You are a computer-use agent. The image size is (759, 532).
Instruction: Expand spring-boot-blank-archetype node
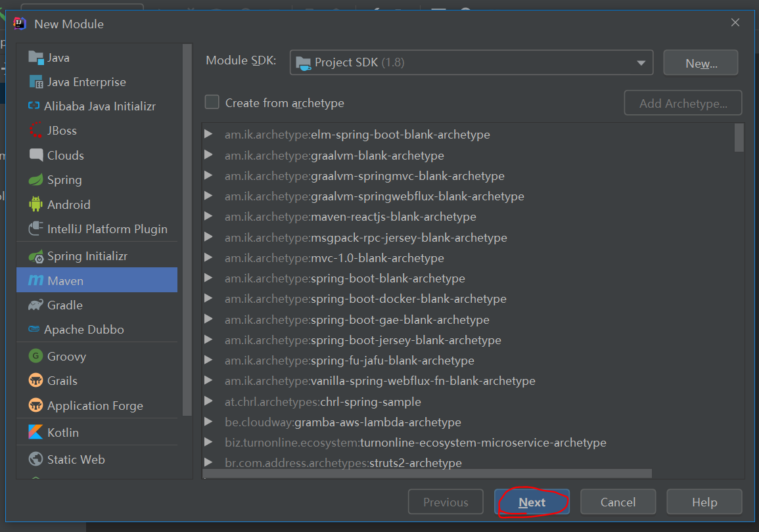(208, 278)
